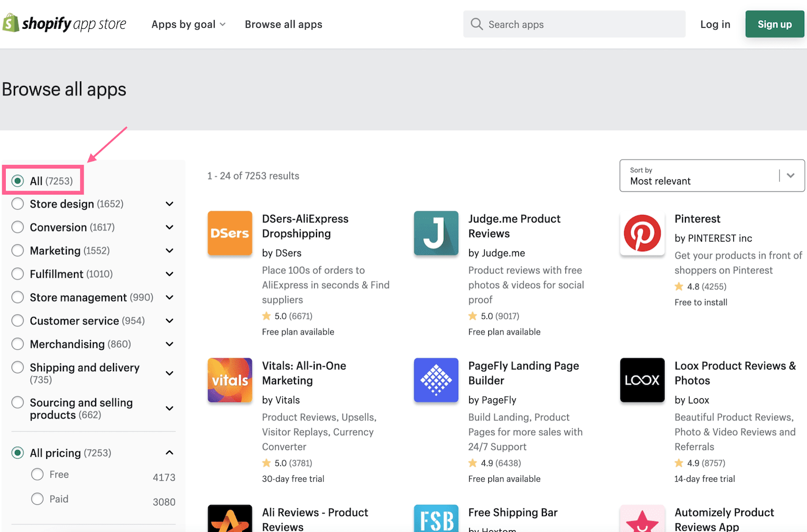Expand the Store design category chevron
807x532 pixels.
coord(169,204)
